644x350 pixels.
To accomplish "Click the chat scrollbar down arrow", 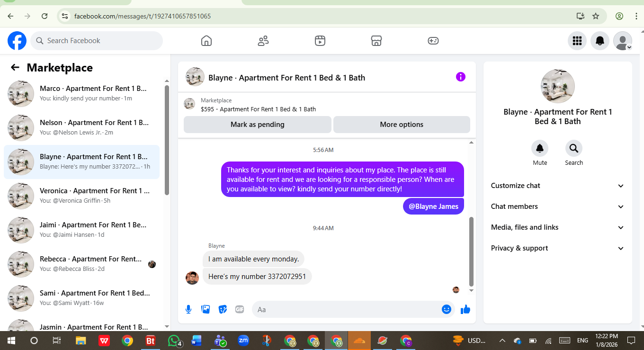I will [471, 290].
